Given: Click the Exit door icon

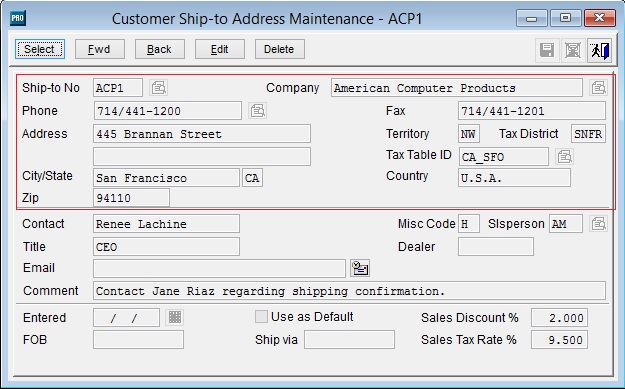Looking at the screenshot, I should 600,50.
